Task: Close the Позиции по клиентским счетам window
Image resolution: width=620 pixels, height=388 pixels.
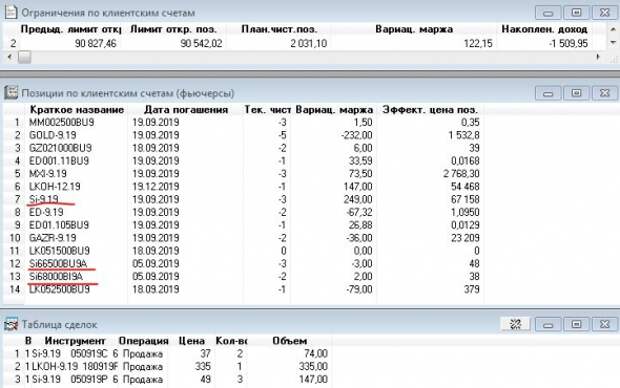Action: pyautogui.click(x=605, y=93)
